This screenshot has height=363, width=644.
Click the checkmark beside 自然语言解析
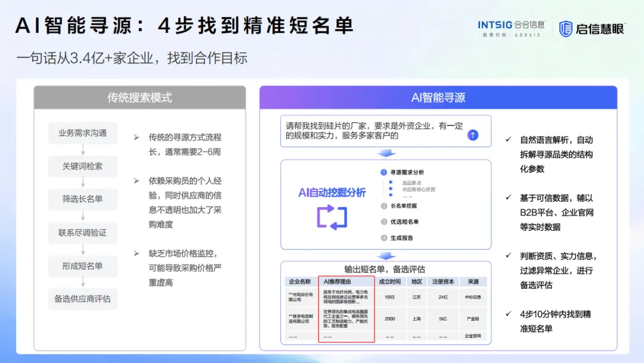[x=509, y=139]
